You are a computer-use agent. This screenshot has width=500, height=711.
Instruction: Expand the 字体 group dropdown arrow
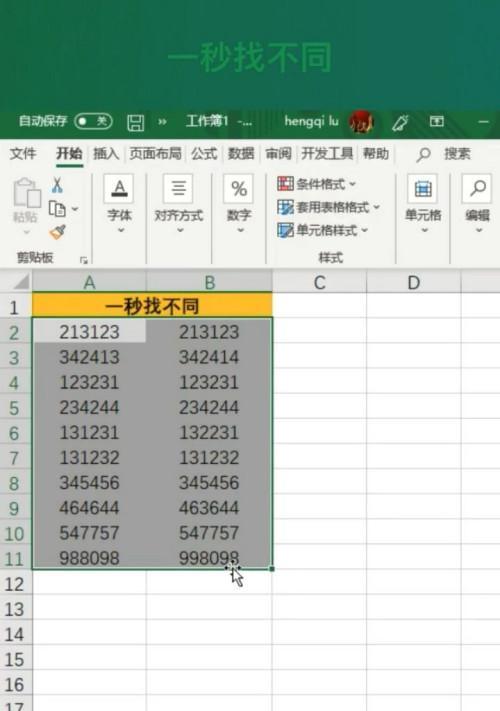121,230
